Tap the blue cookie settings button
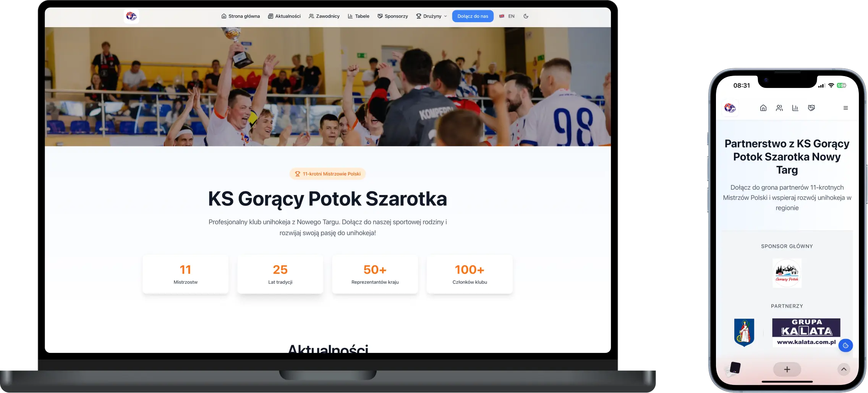This screenshot has width=868, height=393. click(845, 346)
